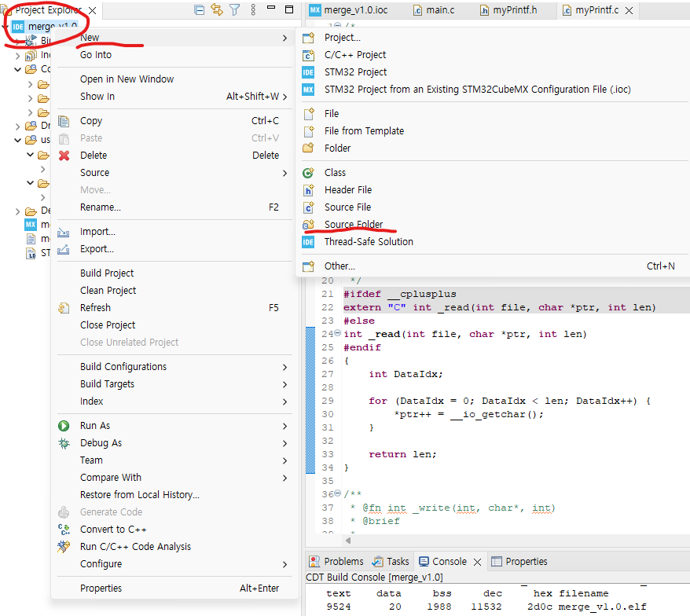This screenshot has width=690, height=616.
Task: Expand Build Configurations submenu arrow
Action: [284, 368]
